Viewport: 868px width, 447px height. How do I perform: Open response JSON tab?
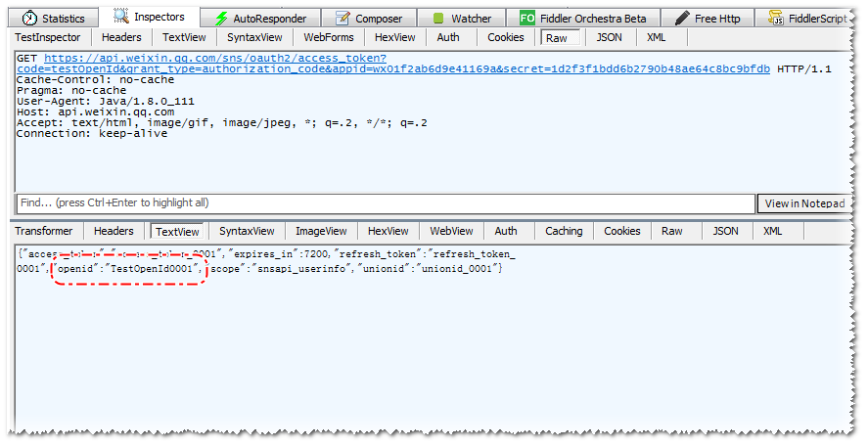(725, 231)
